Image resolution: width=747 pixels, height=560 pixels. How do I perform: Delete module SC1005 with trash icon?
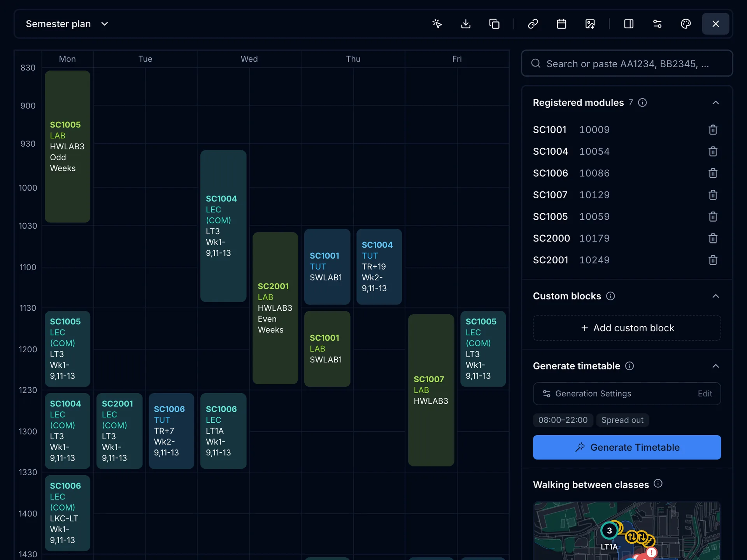pos(713,217)
